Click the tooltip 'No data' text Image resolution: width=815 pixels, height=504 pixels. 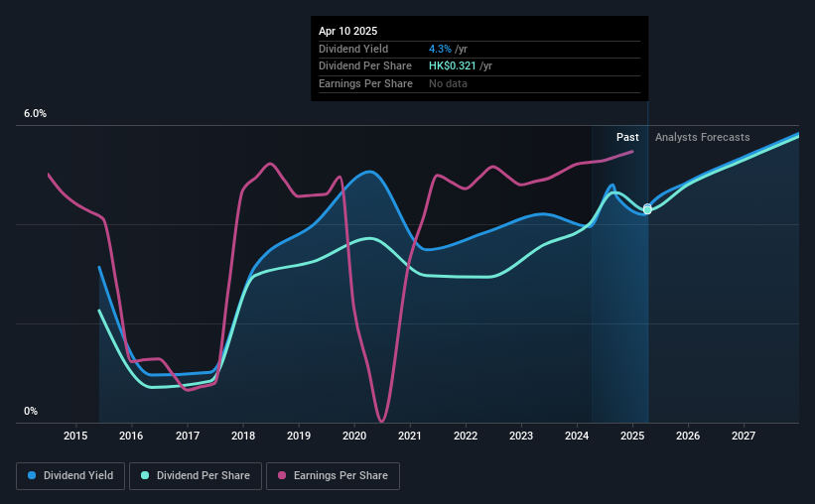pos(448,83)
